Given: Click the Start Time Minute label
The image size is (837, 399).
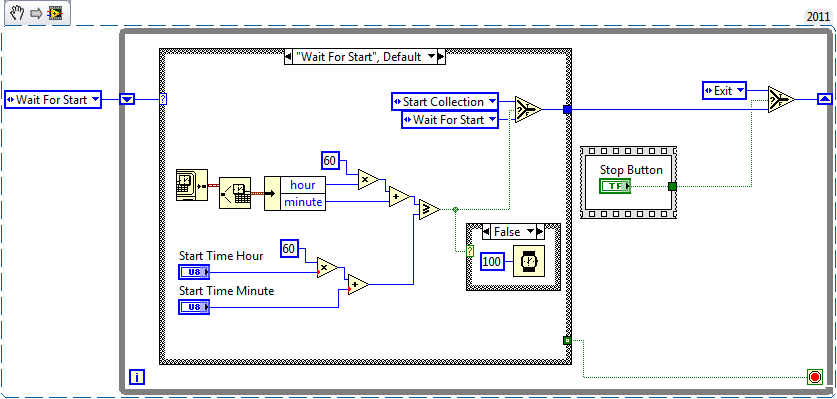Looking at the screenshot, I should [x=226, y=291].
